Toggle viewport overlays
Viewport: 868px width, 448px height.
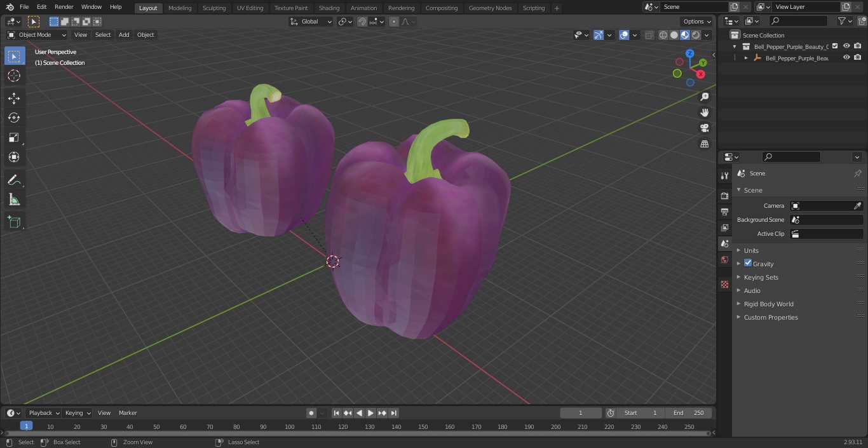click(624, 35)
